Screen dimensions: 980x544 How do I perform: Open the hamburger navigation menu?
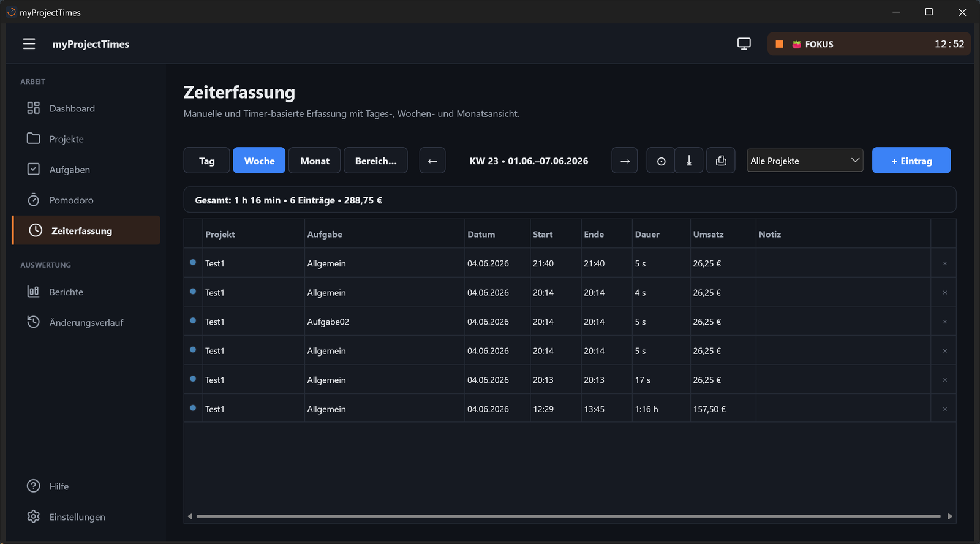(x=29, y=44)
